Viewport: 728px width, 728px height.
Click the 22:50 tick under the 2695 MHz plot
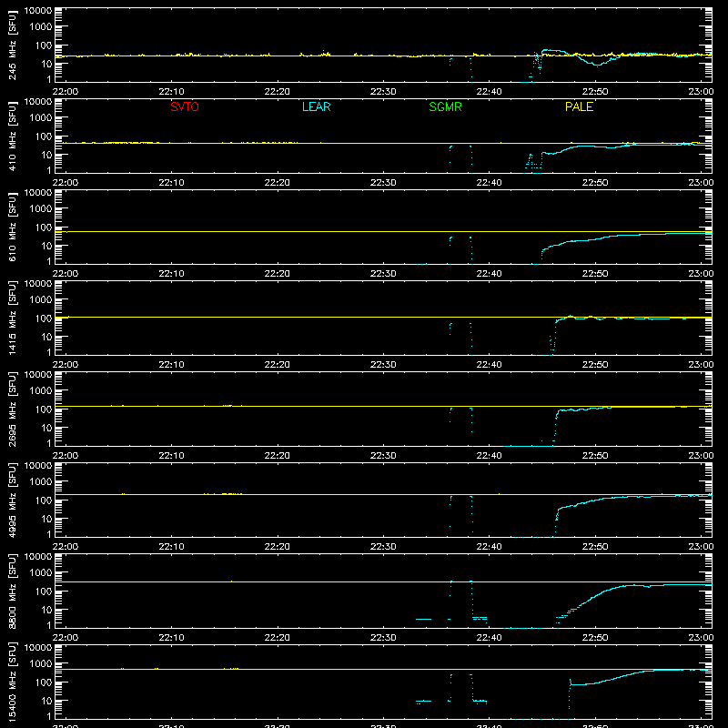coord(595,456)
